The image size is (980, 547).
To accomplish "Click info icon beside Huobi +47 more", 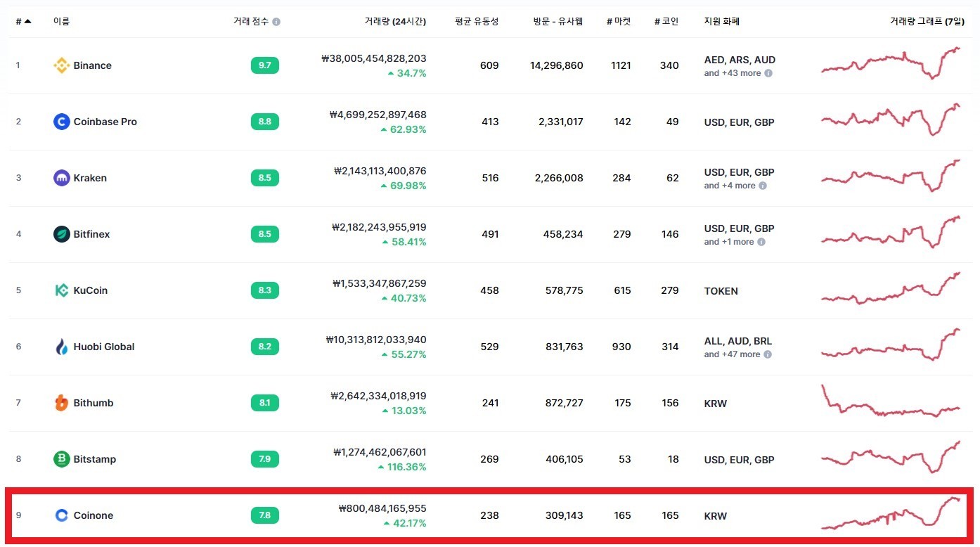I will [768, 354].
